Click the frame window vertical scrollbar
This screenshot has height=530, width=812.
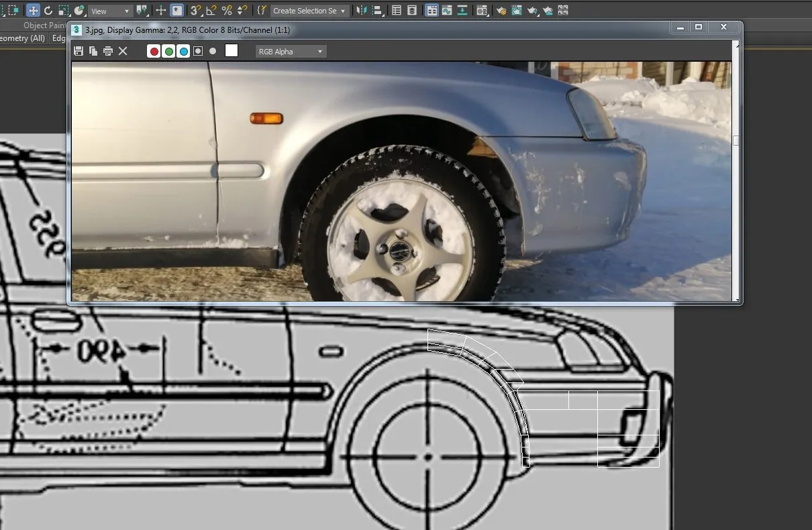(736, 140)
